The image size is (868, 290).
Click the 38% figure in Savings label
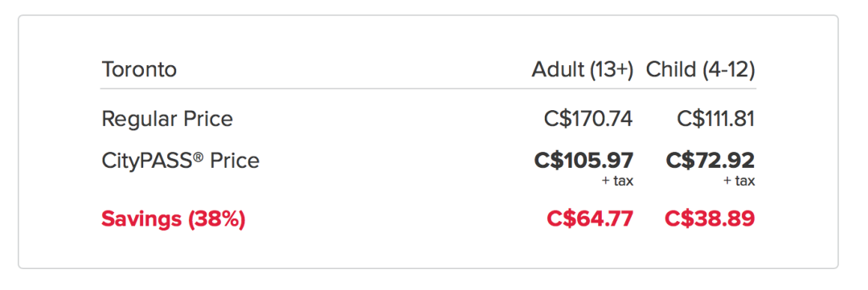click(x=216, y=219)
